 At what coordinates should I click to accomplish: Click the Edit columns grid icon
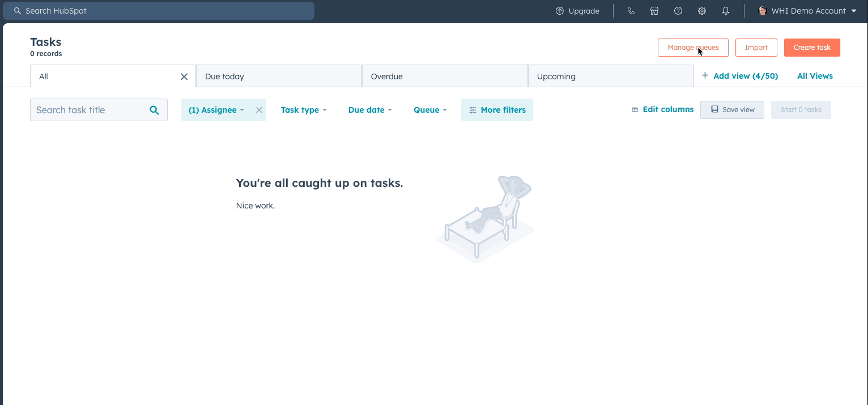tap(635, 109)
